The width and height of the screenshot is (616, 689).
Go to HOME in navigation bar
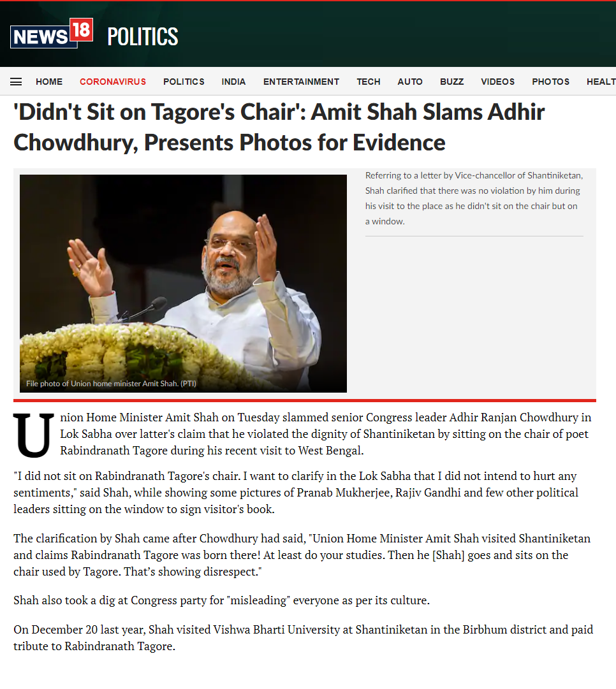coord(49,82)
